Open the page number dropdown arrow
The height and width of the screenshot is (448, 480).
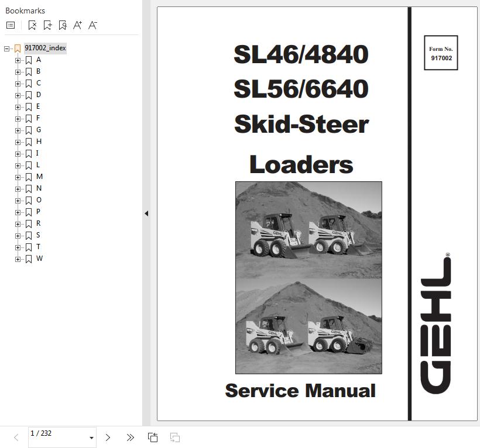[91, 438]
